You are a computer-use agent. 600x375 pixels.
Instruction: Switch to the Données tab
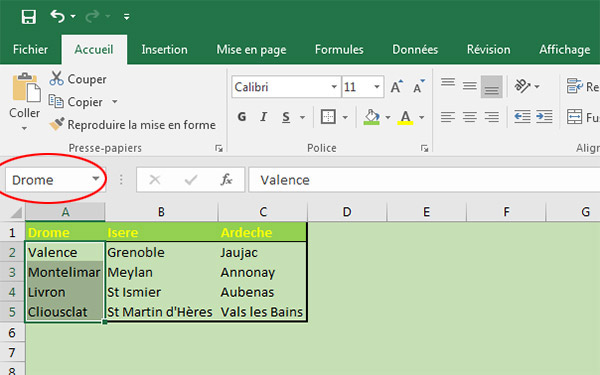(x=415, y=49)
